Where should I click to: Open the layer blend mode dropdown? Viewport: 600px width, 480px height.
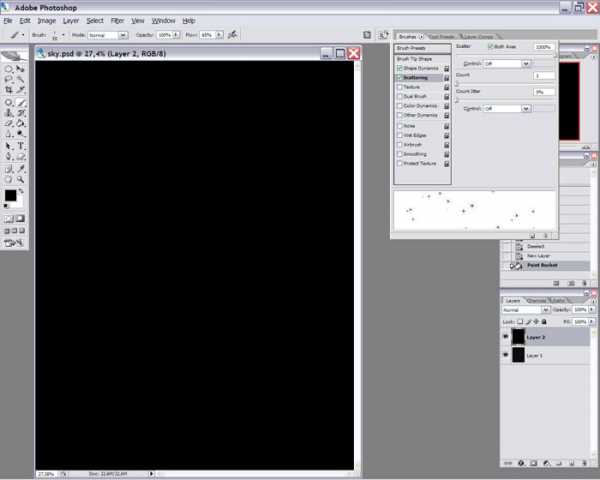[x=526, y=310]
